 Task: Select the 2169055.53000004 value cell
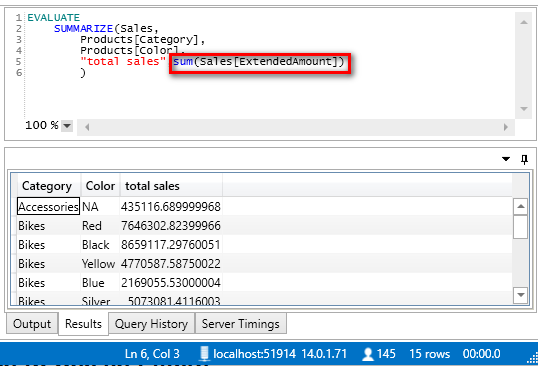click(x=171, y=283)
